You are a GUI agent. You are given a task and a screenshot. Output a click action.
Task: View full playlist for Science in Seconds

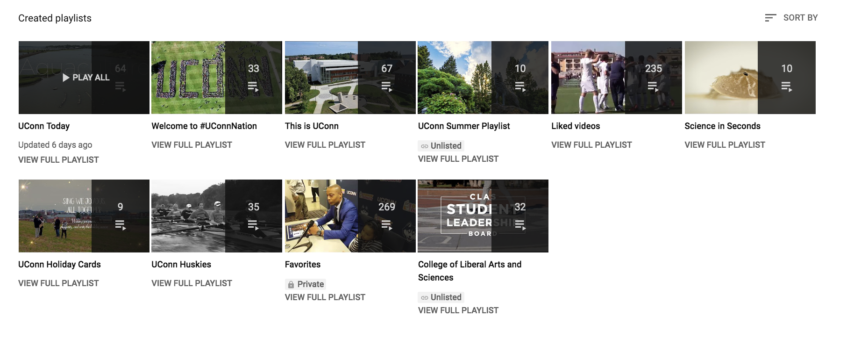pos(725,145)
